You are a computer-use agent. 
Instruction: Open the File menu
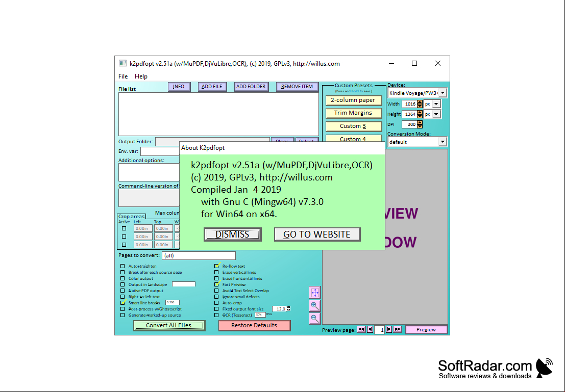[123, 76]
